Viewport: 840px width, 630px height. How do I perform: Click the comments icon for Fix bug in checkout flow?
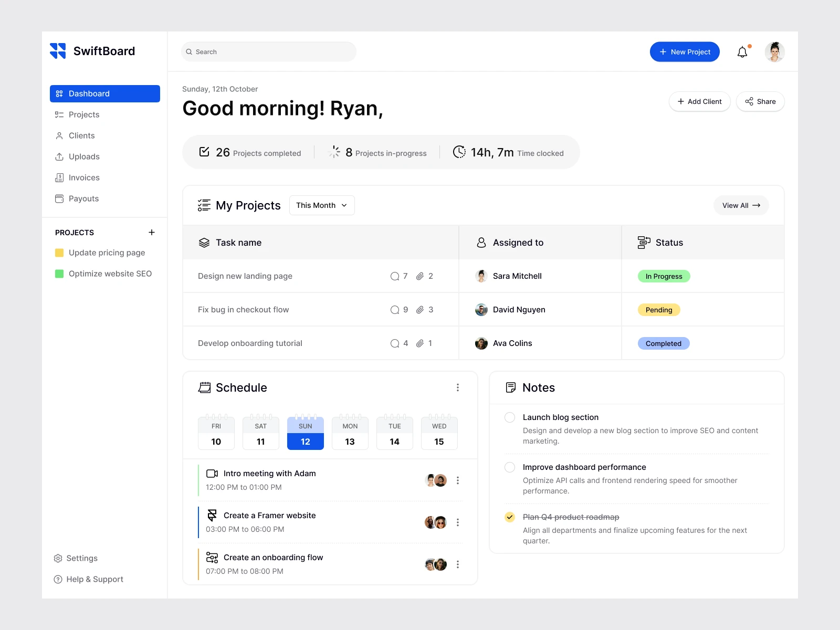click(x=395, y=310)
